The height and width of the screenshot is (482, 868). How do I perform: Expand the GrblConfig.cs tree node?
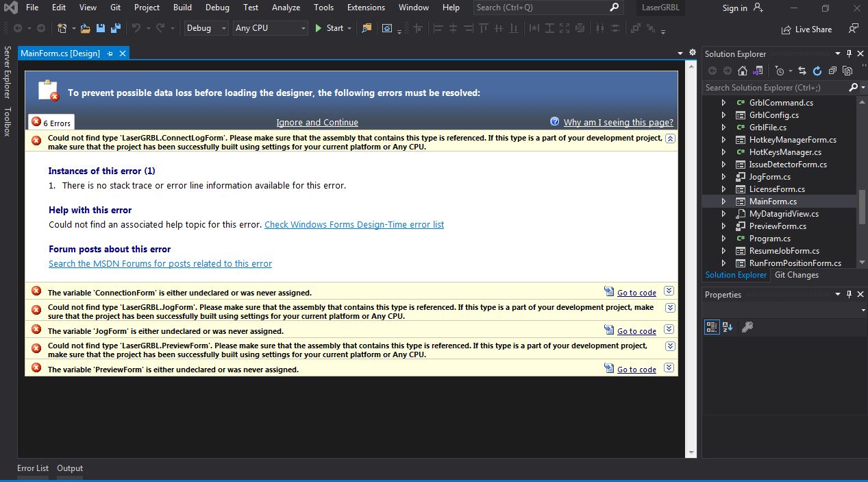[723, 115]
